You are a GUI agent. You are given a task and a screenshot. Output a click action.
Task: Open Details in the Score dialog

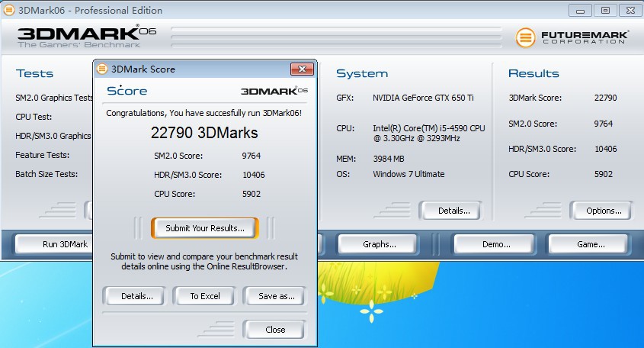(x=136, y=296)
